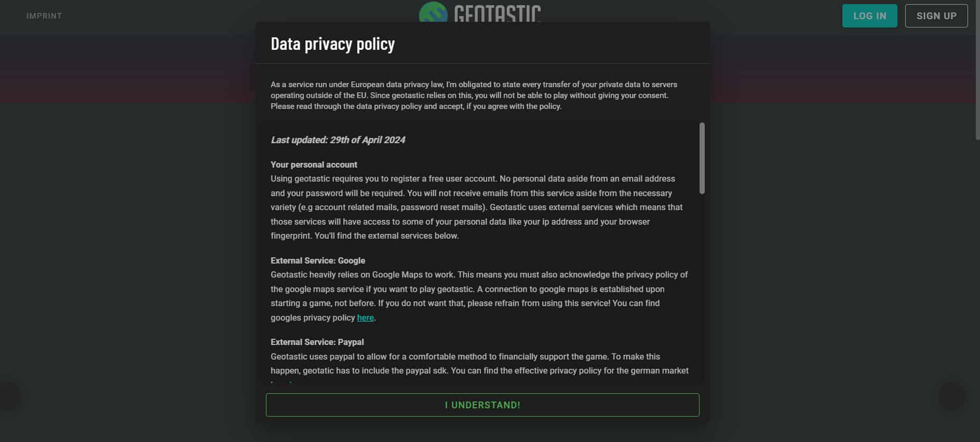Click the paragraph about registering a free account

(476, 207)
